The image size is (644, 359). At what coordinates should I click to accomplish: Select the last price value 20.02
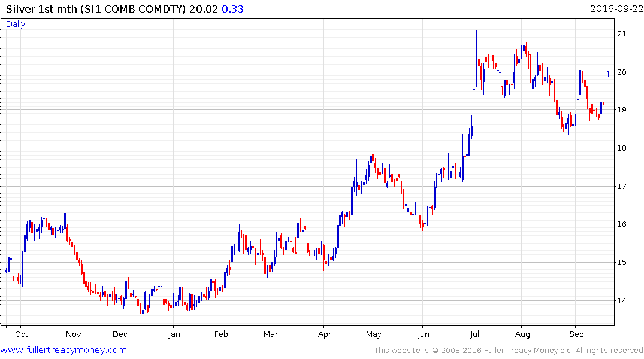[204, 9]
